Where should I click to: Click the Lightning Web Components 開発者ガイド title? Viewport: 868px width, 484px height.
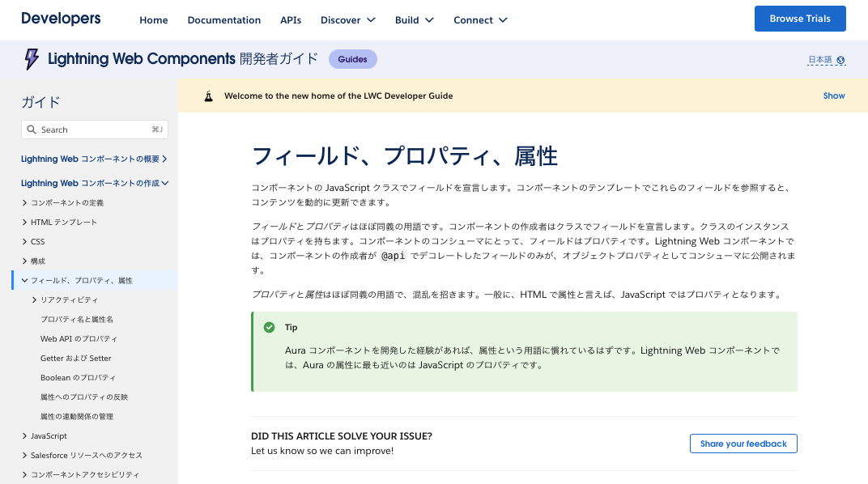coord(183,58)
